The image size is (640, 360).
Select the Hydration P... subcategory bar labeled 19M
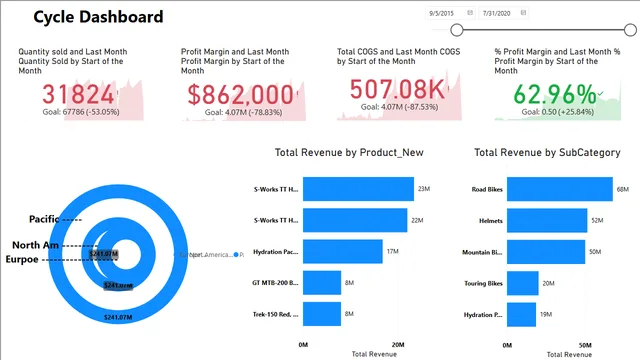click(x=522, y=315)
